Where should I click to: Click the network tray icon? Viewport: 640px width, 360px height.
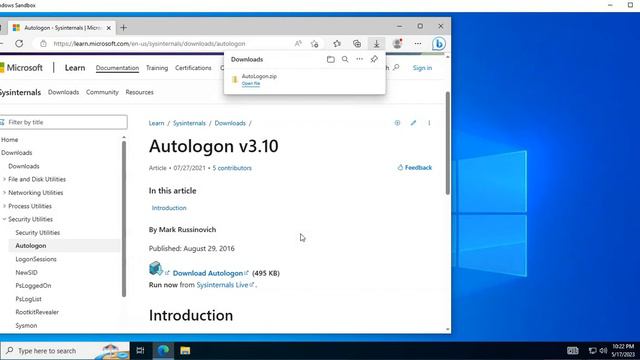coord(593,350)
